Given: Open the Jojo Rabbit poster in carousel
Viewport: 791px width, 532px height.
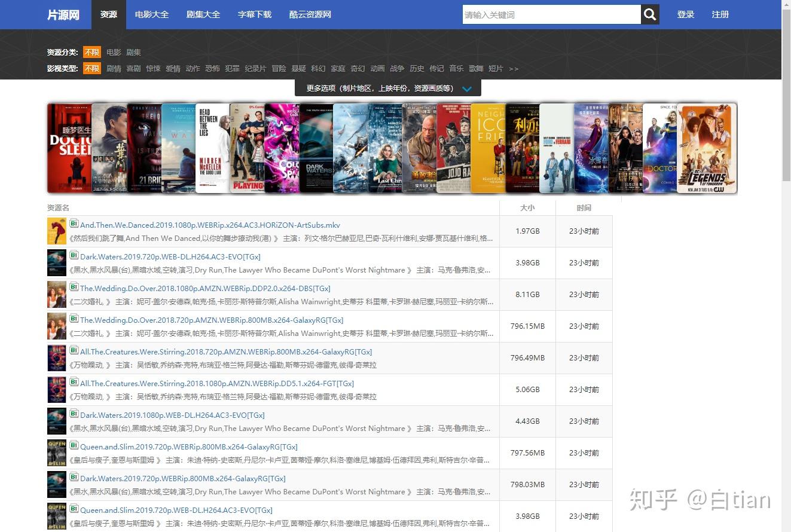Looking at the screenshot, I should coord(454,148).
